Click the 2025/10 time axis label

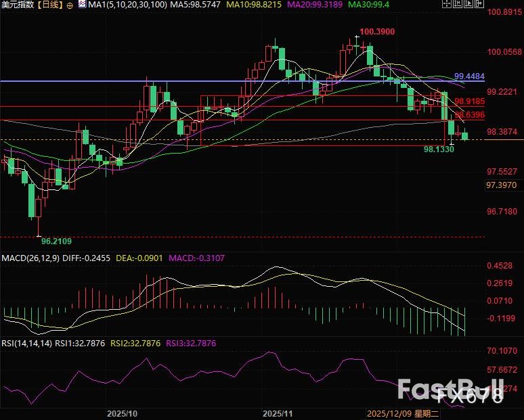[123, 413]
